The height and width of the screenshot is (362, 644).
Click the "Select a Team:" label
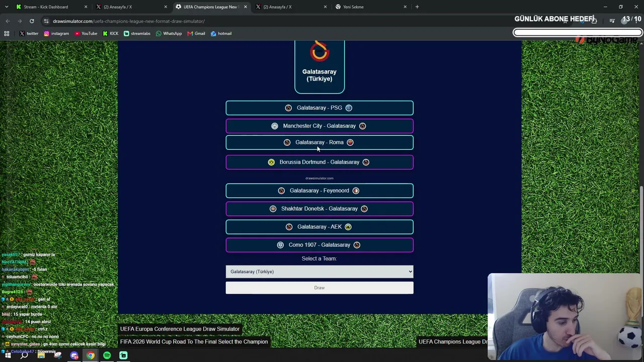click(319, 258)
